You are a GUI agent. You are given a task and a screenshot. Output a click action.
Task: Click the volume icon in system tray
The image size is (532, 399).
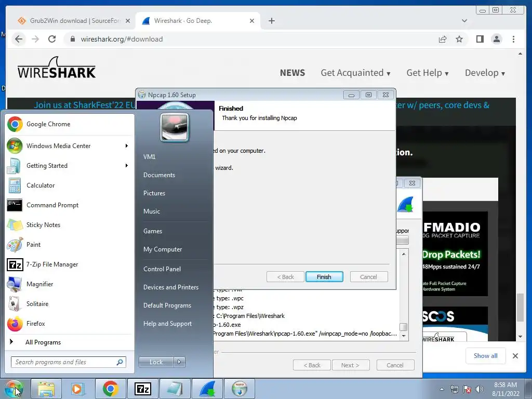480,389
